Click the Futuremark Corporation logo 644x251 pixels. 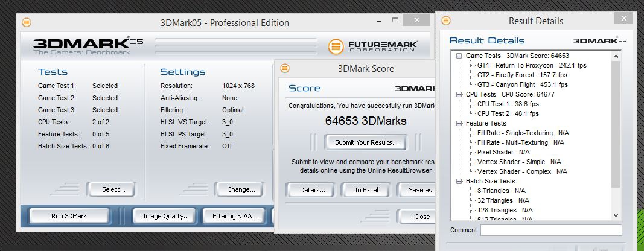(372, 46)
